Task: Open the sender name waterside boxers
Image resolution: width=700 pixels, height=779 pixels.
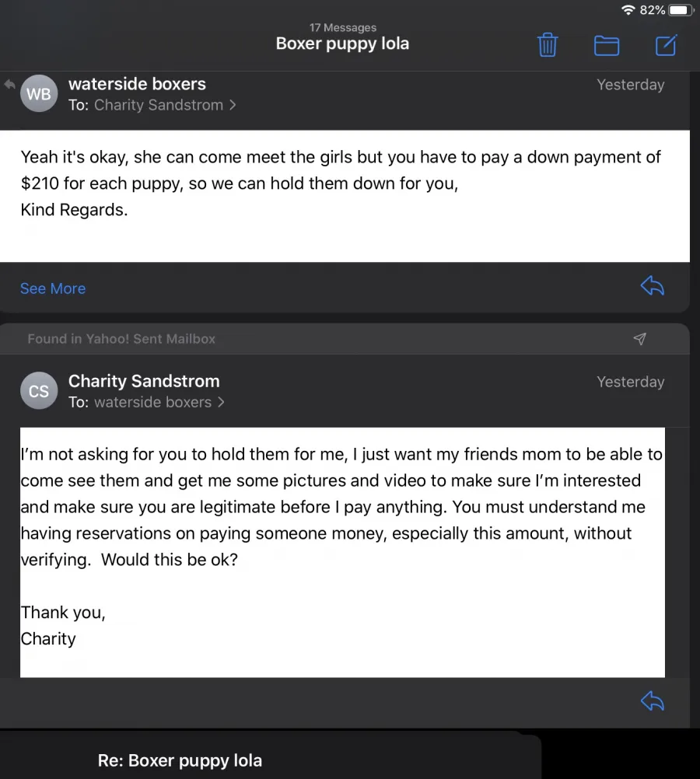Action: coord(137,84)
